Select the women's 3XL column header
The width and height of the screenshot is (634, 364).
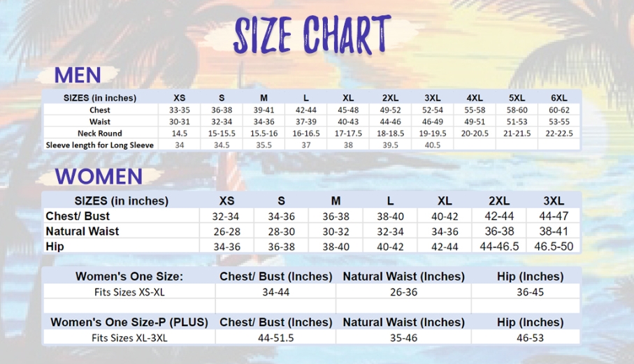(x=553, y=201)
